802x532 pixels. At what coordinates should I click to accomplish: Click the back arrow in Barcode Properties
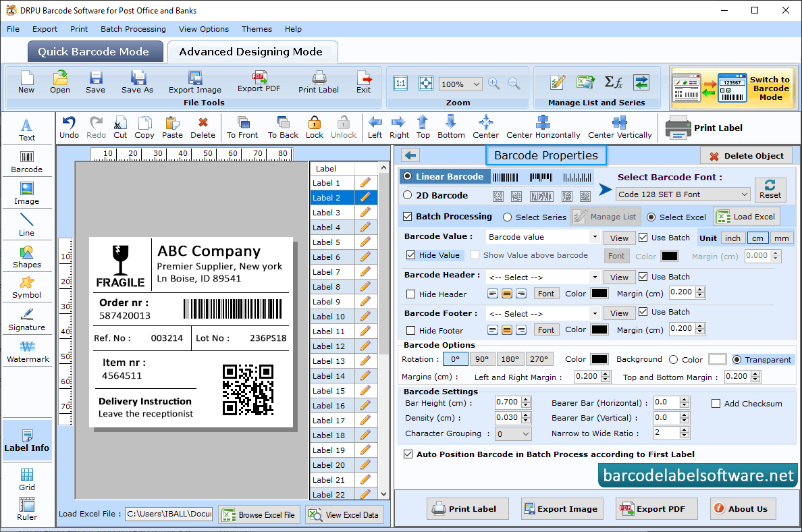point(410,155)
